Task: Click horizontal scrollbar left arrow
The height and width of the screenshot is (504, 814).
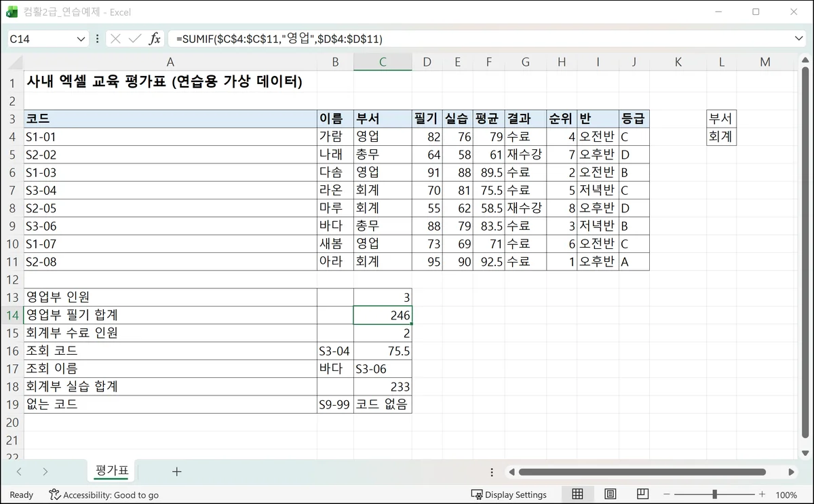Action: (x=512, y=472)
